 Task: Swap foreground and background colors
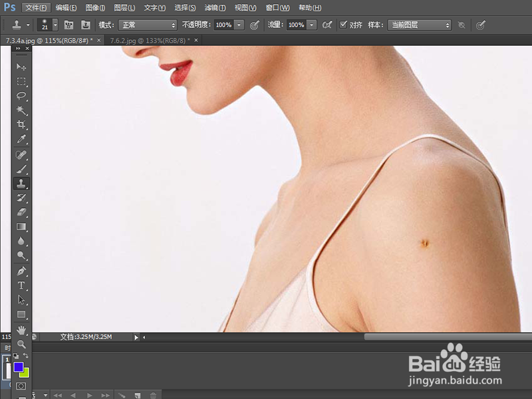coord(26,356)
